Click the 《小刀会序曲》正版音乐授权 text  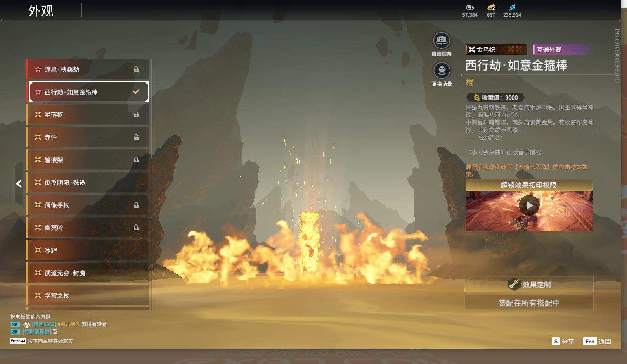[503, 152]
